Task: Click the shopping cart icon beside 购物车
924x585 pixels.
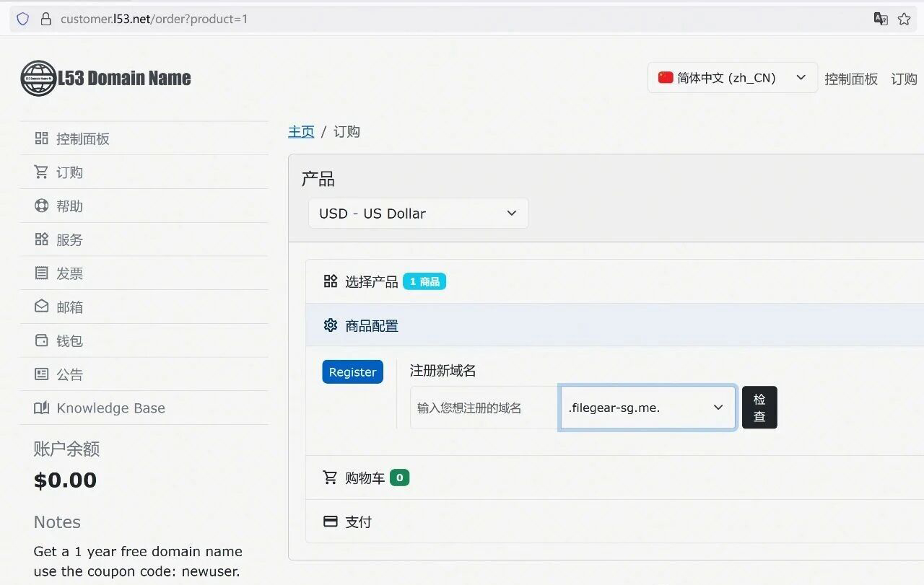Action: pos(330,478)
